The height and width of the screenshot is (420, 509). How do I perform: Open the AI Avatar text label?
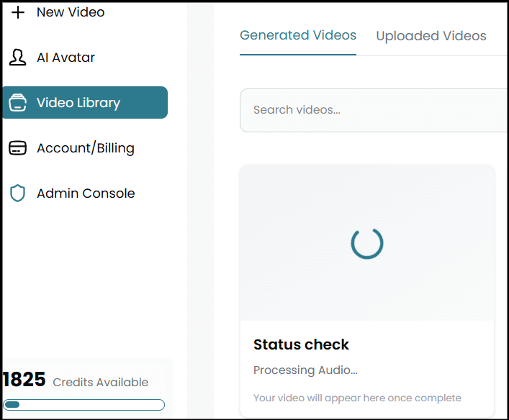tap(66, 58)
